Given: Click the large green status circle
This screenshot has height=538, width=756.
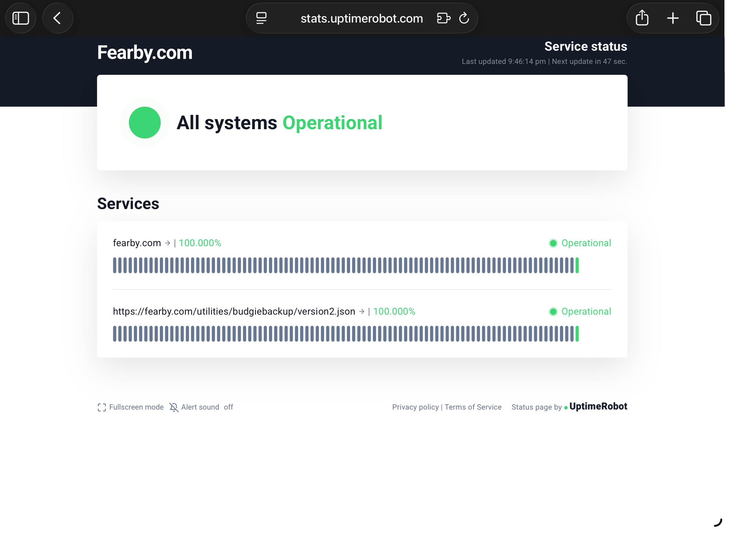Looking at the screenshot, I should [x=145, y=123].
